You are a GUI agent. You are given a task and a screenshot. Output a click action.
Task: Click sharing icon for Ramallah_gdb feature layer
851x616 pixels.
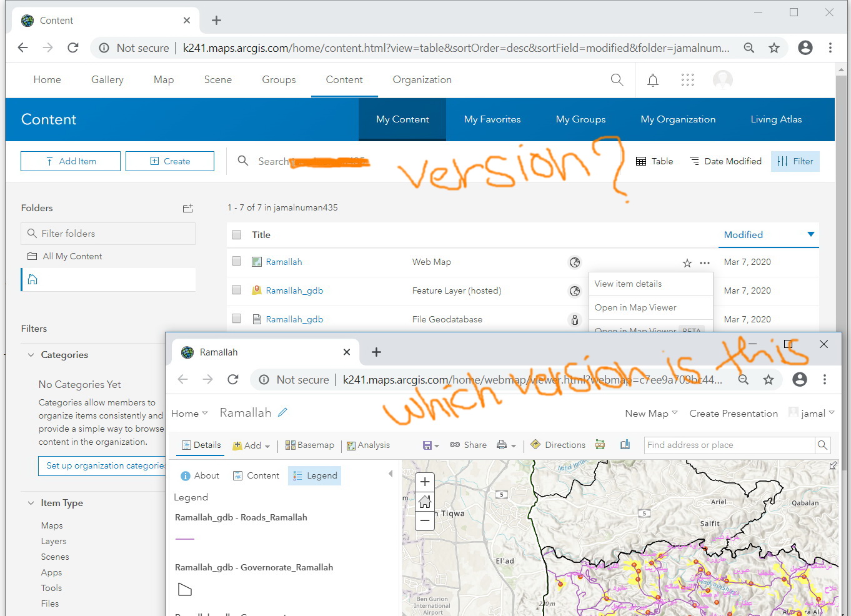pos(575,291)
